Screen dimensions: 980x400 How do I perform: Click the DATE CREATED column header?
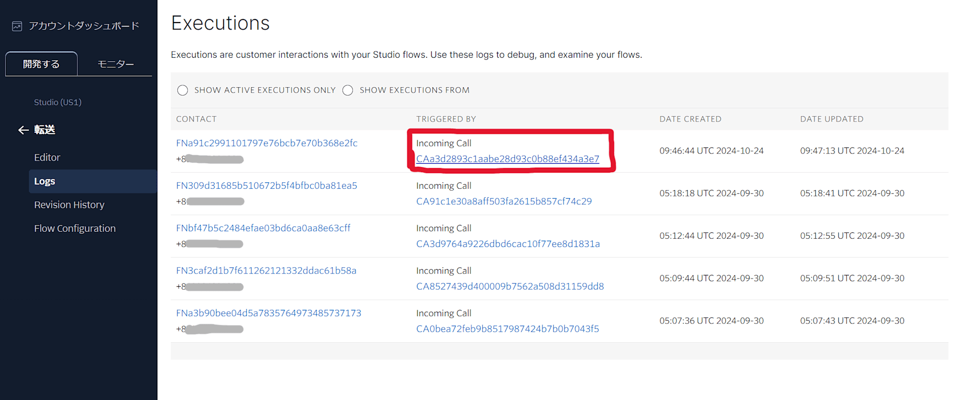(690, 119)
